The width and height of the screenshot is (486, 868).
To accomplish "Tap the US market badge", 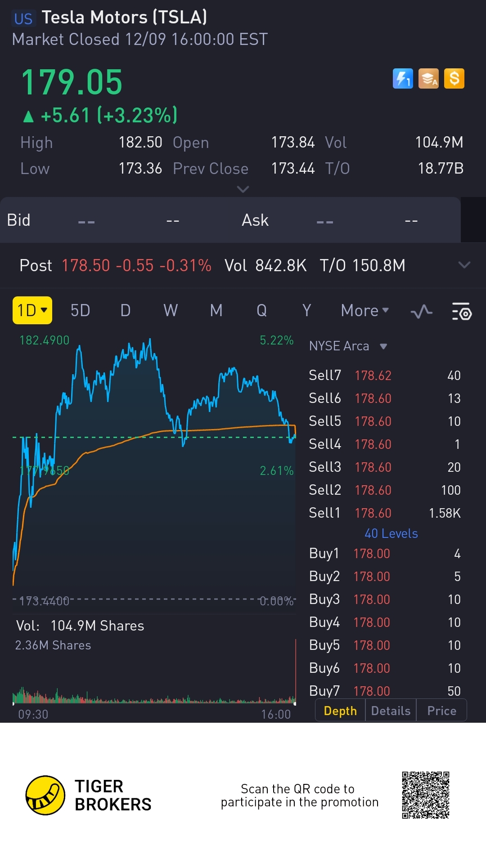I will (23, 18).
